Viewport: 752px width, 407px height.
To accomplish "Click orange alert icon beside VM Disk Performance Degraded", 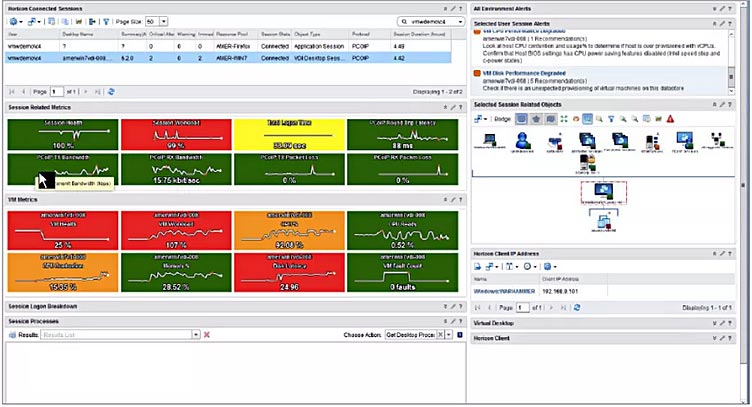I will coord(477,73).
